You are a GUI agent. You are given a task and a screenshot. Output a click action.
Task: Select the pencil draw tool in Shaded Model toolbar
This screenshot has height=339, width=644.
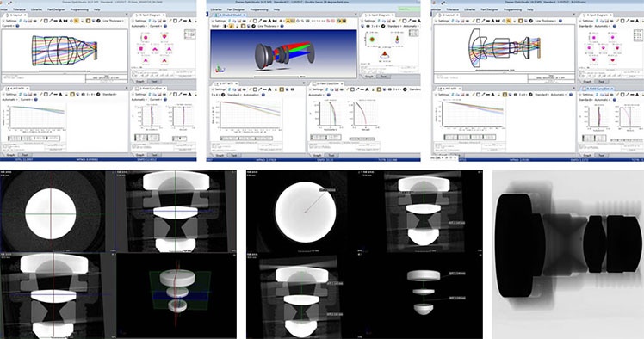[x=251, y=21]
